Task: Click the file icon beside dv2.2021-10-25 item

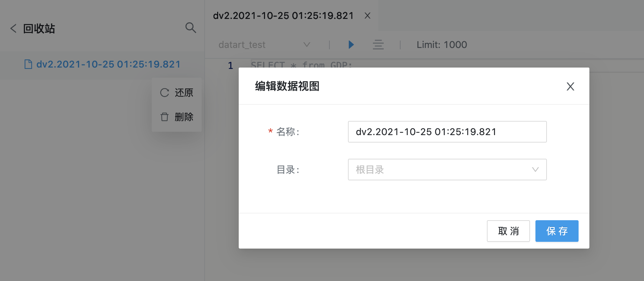Action: 28,64
